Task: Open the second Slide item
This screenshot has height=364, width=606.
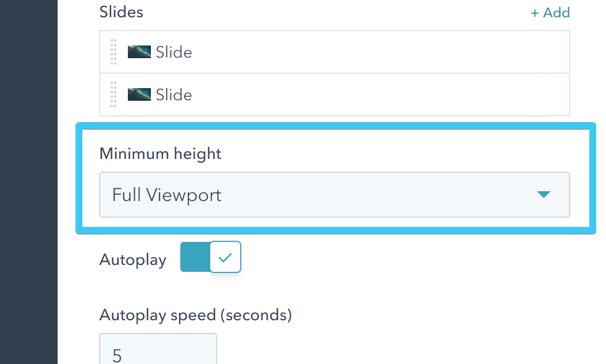Action: click(174, 95)
